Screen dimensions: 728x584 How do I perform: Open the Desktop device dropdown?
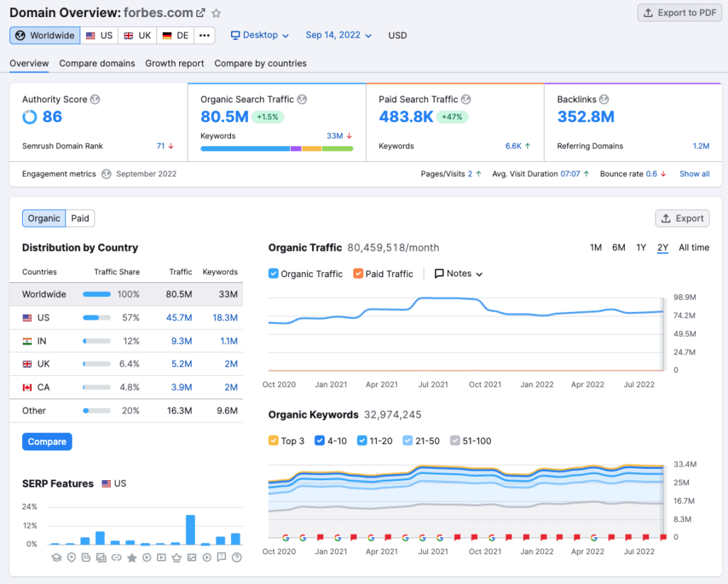coord(260,35)
